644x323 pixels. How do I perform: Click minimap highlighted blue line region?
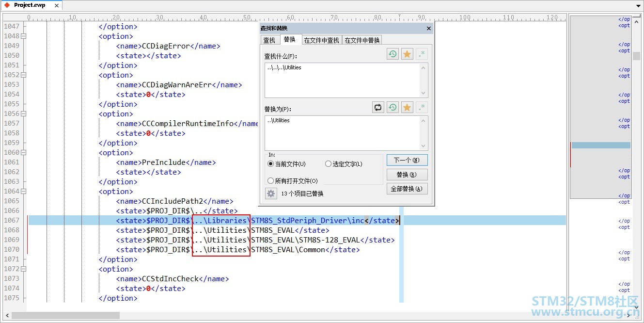click(x=601, y=145)
